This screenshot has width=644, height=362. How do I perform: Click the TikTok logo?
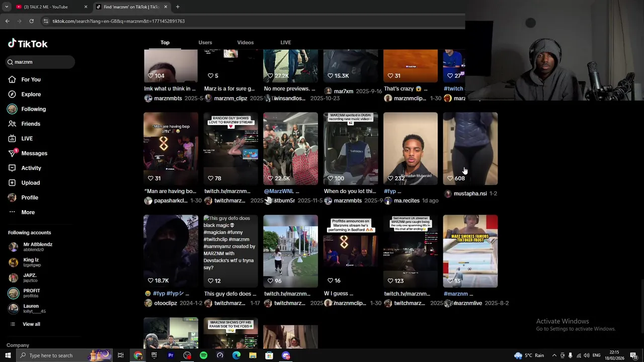point(28,44)
